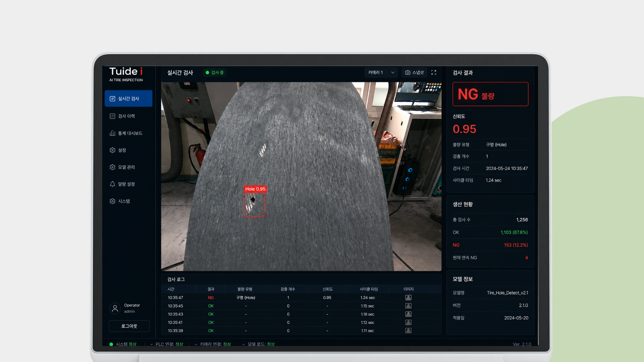Click the gear icon next to 시스템

point(112,201)
